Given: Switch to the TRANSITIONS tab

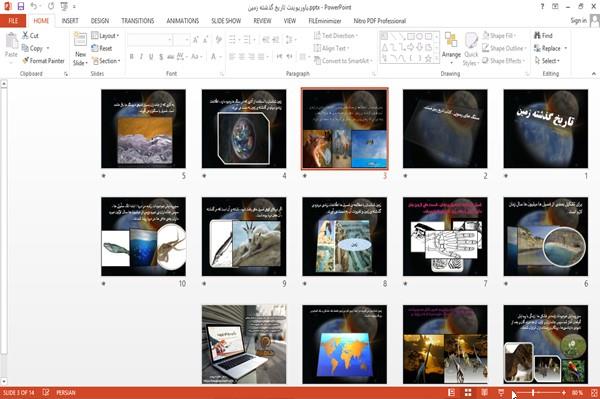Looking at the screenshot, I should pos(138,21).
